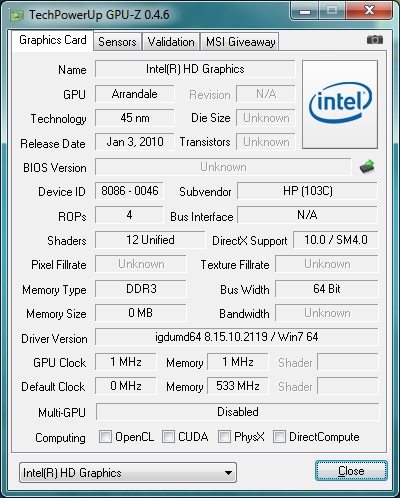The image size is (400, 498).
Task: Click the GPU Clock field 1 MHz
Action: pos(126,362)
